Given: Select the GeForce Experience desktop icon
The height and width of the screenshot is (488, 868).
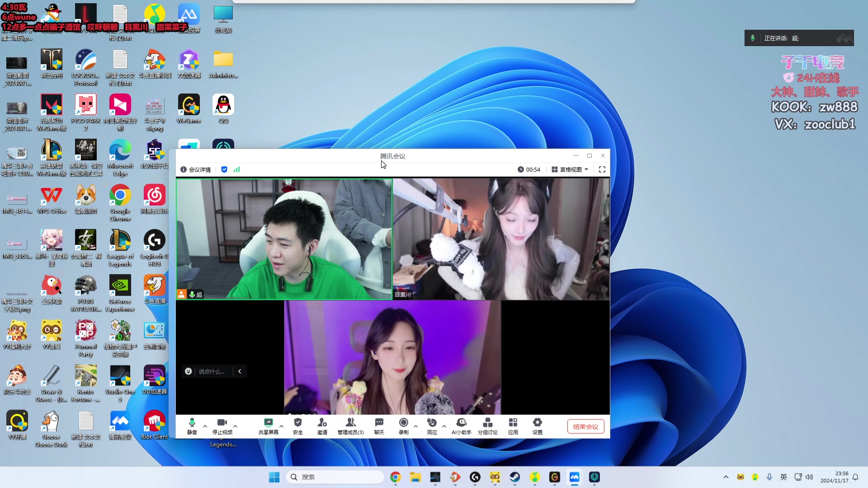Looking at the screenshot, I should [120, 293].
